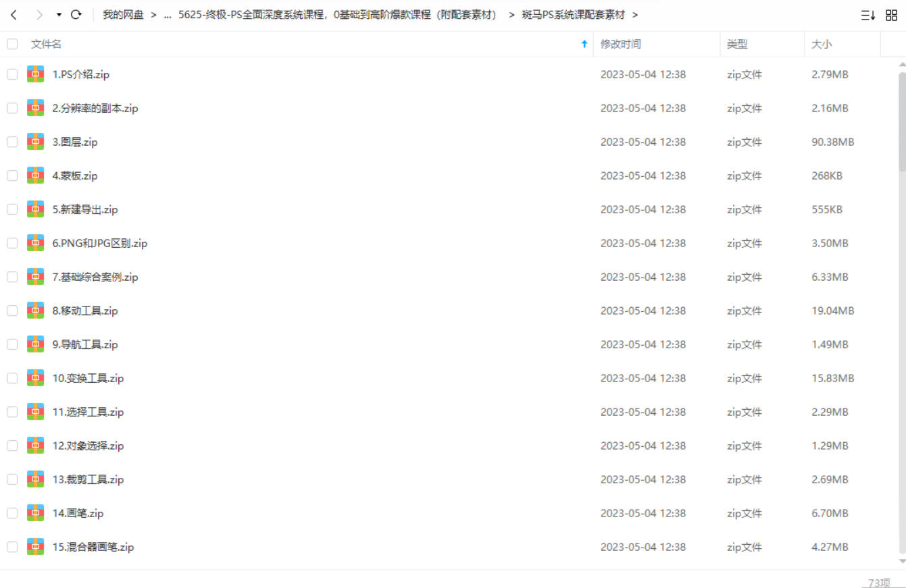906x588 pixels.
Task: Click the 15.83MB size cell
Action: (833, 378)
